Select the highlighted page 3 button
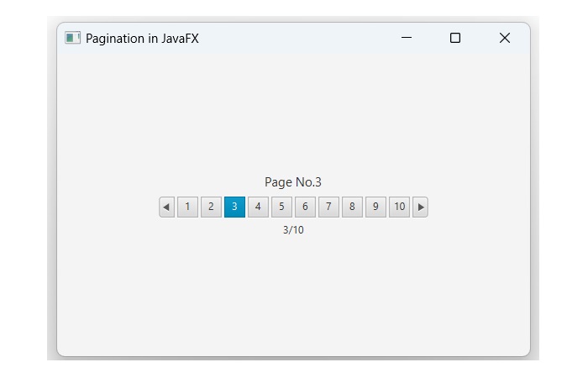588x378 pixels. (234, 207)
